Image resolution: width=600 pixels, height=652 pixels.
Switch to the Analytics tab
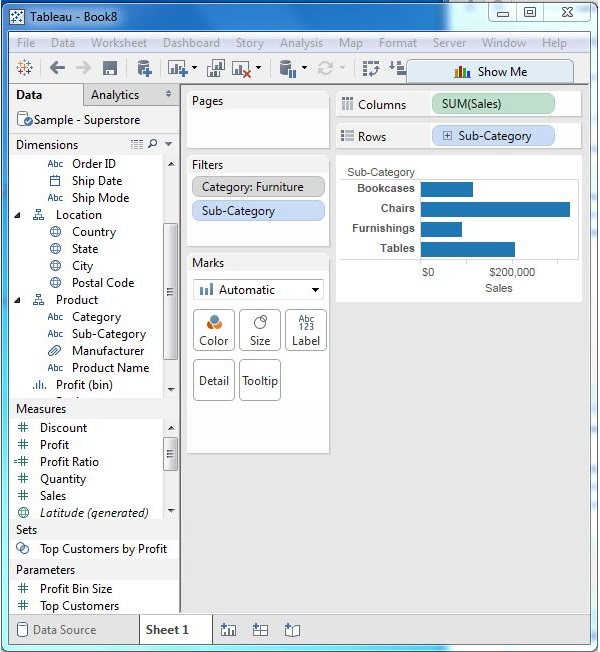pos(115,95)
